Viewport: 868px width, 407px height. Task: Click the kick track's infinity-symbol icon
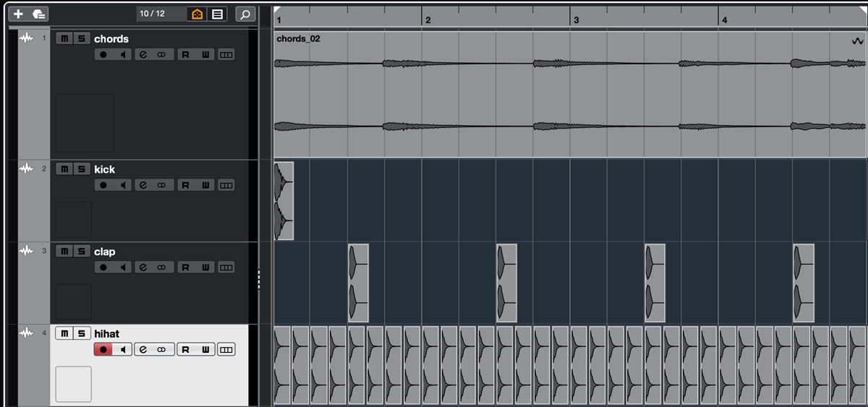pyautogui.click(x=162, y=185)
